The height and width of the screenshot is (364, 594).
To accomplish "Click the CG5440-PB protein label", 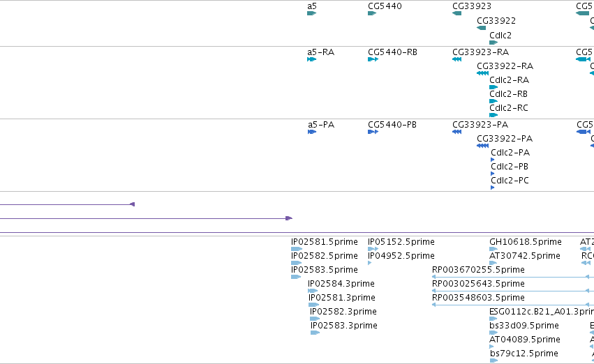I will [x=392, y=125].
